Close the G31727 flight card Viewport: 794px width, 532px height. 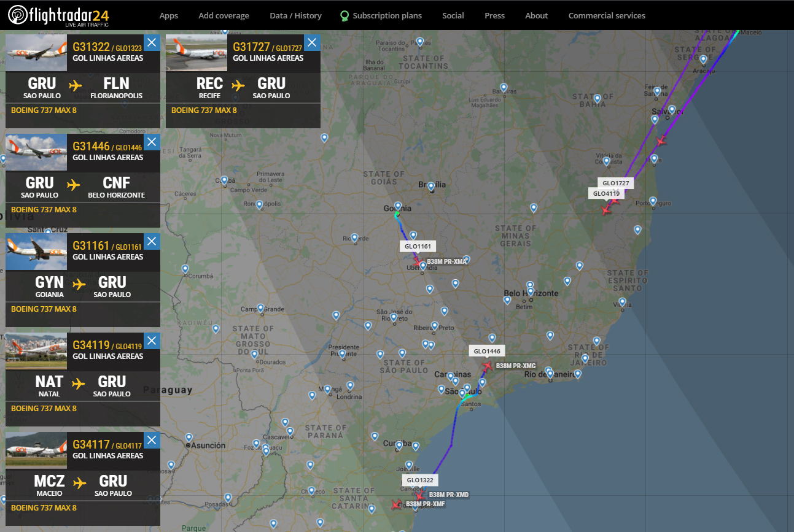(313, 42)
